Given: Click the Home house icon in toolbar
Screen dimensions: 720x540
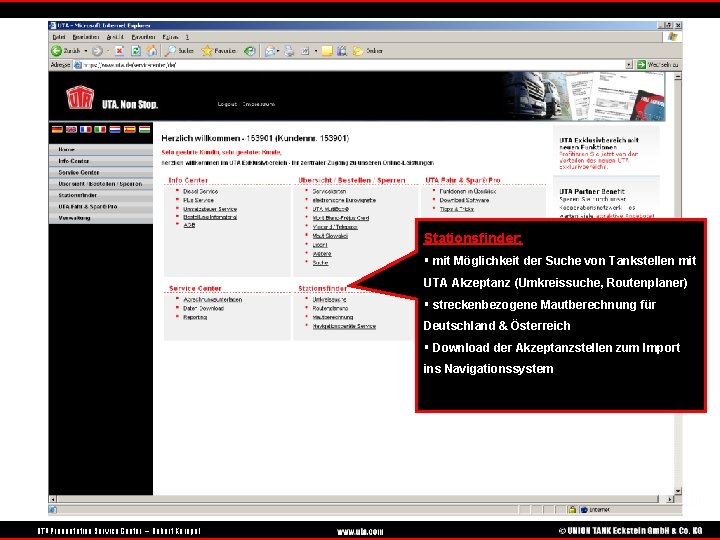Looking at the screenshot, I should tap(152, 51).
